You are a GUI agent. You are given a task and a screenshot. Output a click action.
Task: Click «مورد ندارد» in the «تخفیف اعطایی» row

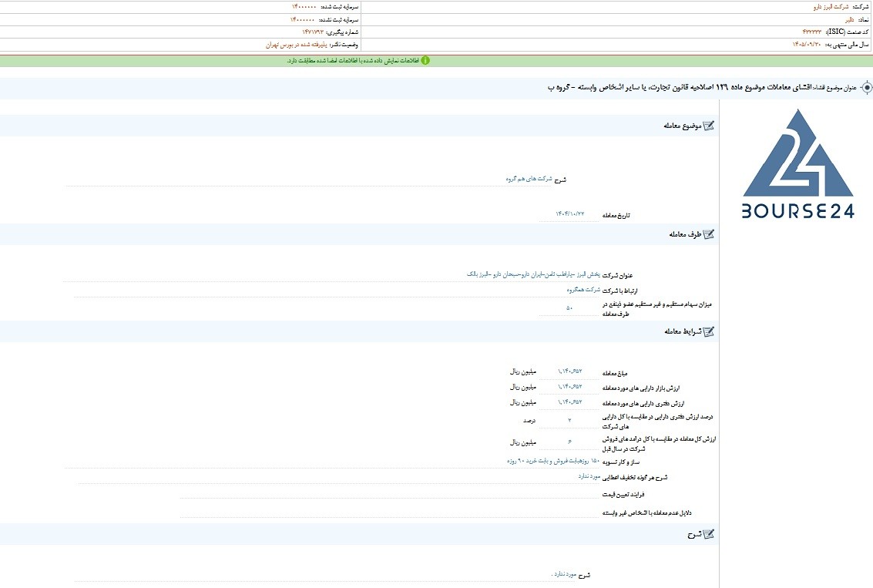[589, 476]
